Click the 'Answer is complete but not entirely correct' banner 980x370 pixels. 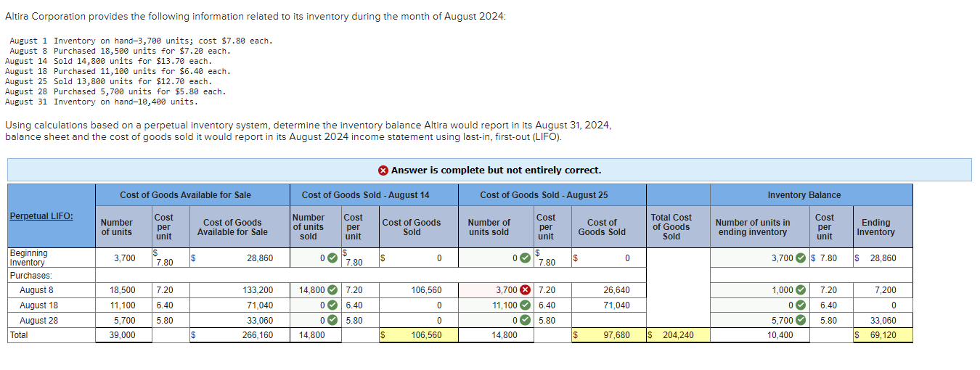489,170
